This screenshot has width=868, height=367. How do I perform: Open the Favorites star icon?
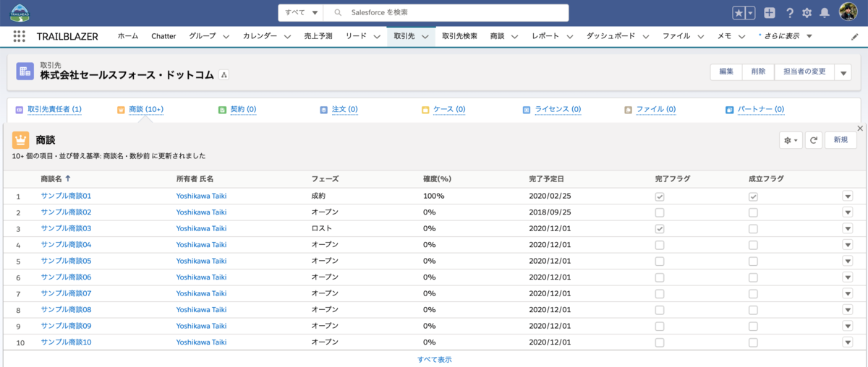tap(739, 13)
